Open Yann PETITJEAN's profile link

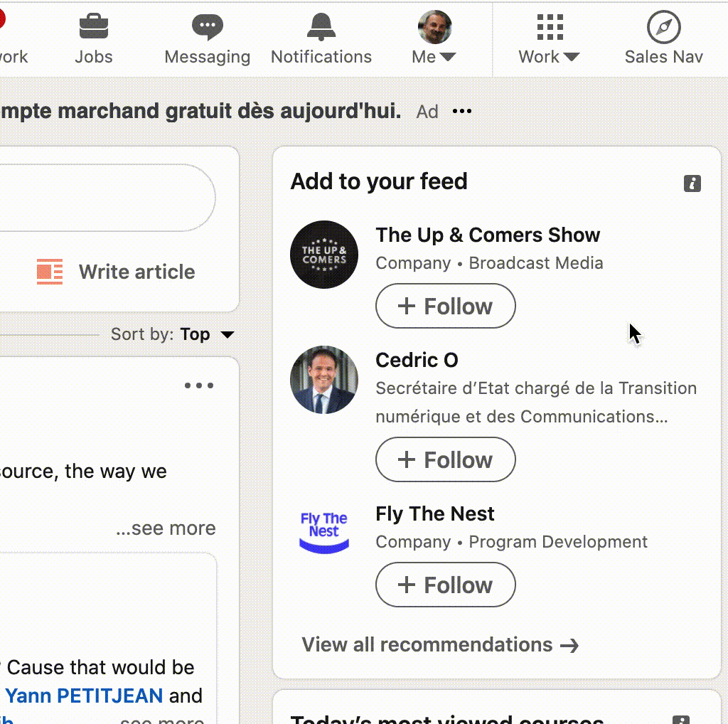click(x=84, y=696)
